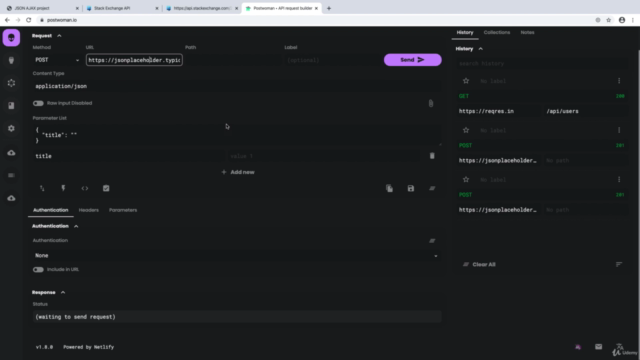Image resolution: width=640 pixels, height=360 pixels.
Task: Open the Authentication type None dropdown
Action: coord(237,256)
